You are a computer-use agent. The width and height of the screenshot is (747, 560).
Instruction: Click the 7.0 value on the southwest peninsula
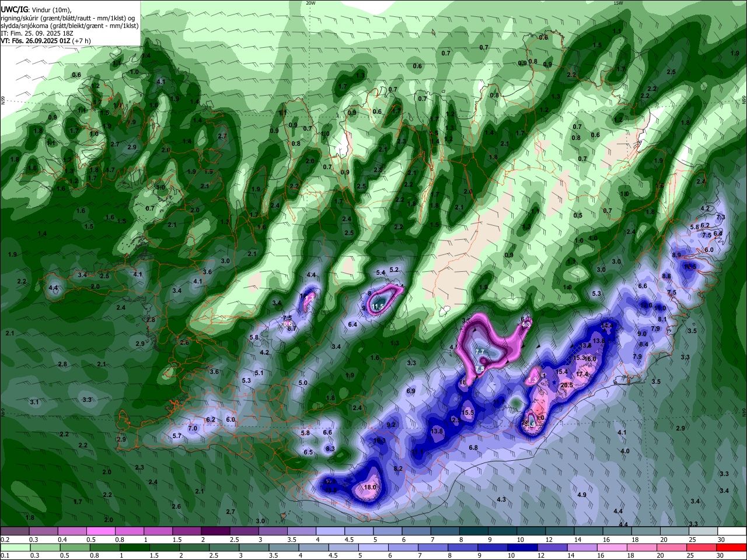(x=193, y=428)
